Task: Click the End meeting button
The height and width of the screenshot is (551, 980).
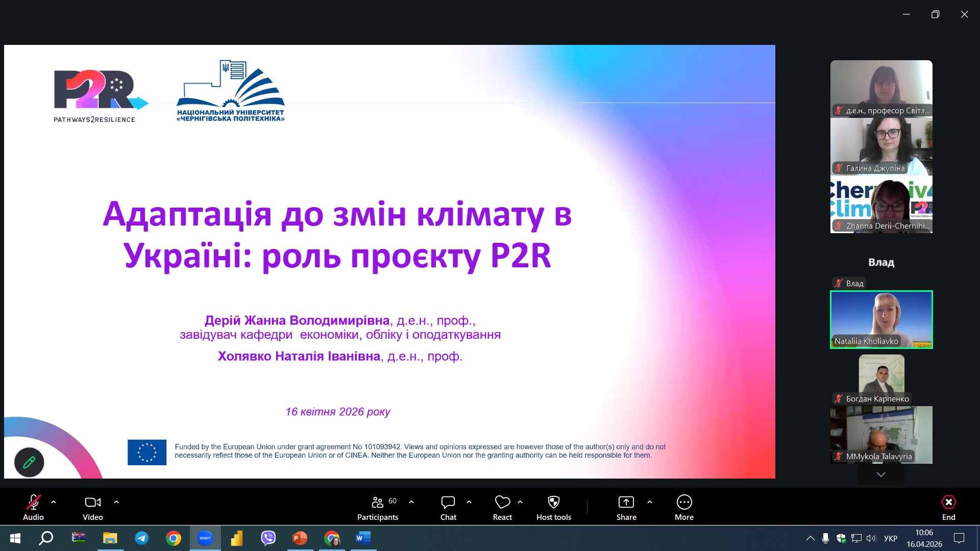Action: click(948, 508)
